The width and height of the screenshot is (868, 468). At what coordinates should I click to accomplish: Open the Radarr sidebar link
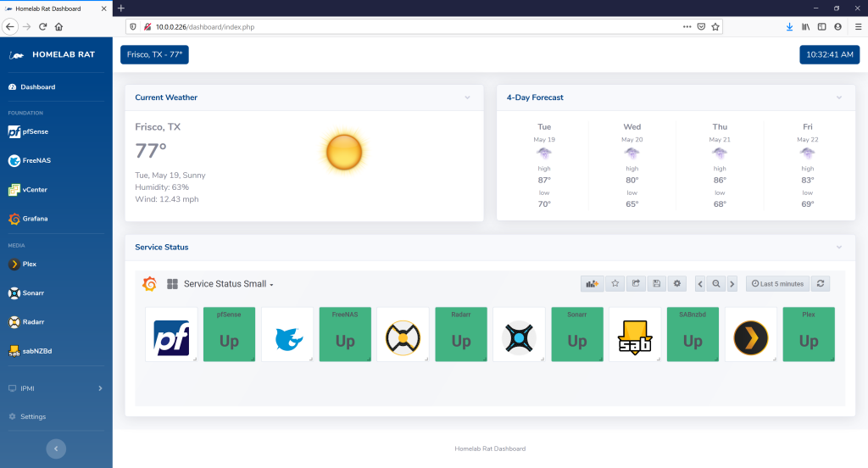coord(26,322)
